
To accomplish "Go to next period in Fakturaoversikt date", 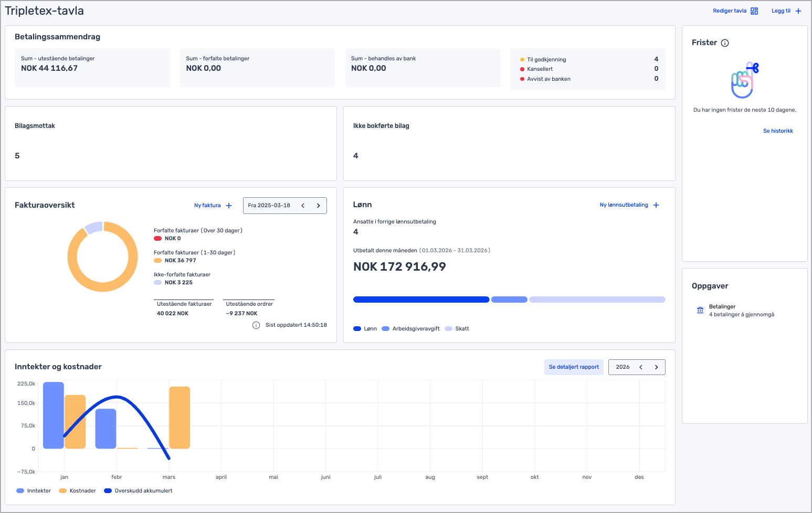I will click(318, 206).
